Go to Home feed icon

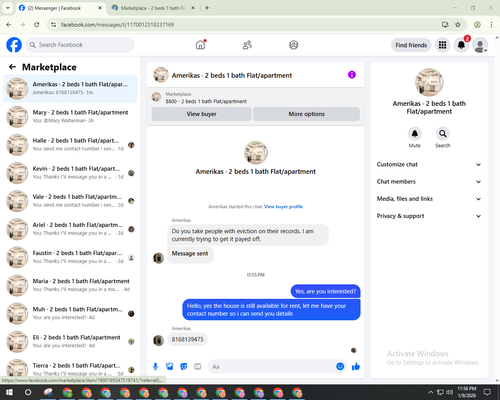(200, 45)
